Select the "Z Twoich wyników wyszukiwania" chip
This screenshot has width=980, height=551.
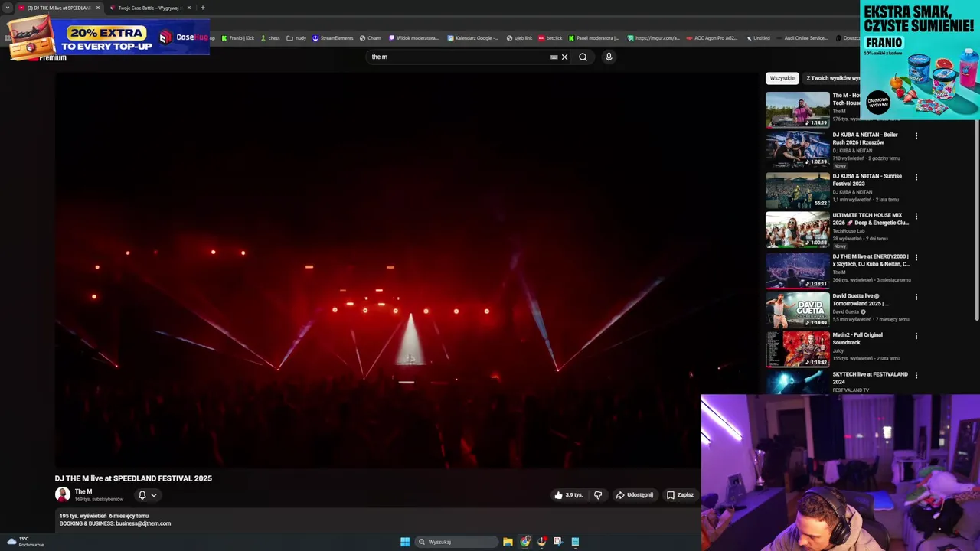833,78
